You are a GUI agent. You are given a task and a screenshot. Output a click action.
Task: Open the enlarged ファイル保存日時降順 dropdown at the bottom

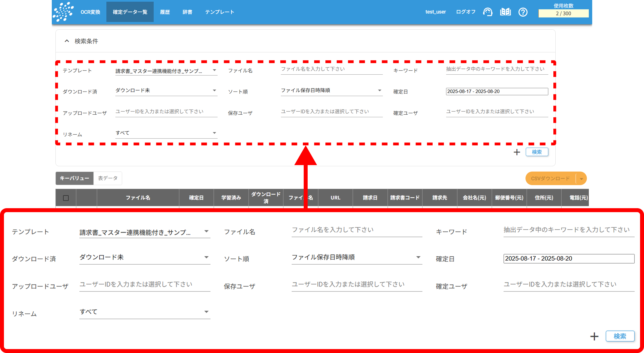tap(357, 257)
